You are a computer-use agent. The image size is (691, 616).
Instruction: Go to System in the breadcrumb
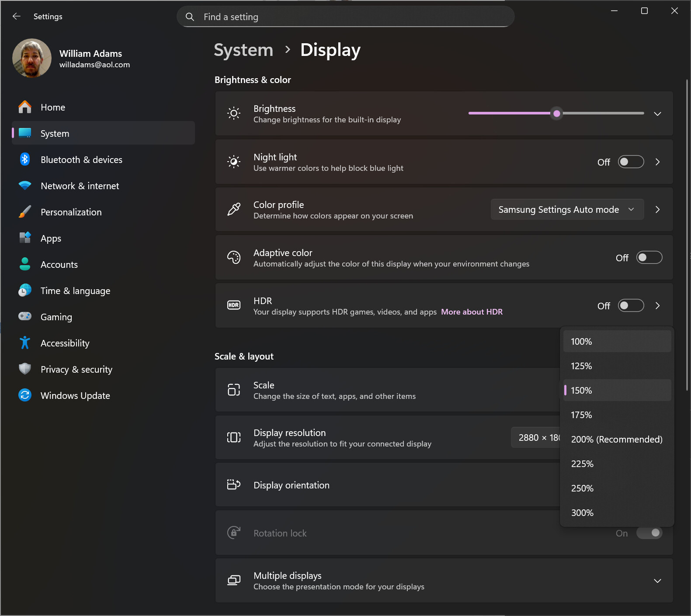(243, 50)
